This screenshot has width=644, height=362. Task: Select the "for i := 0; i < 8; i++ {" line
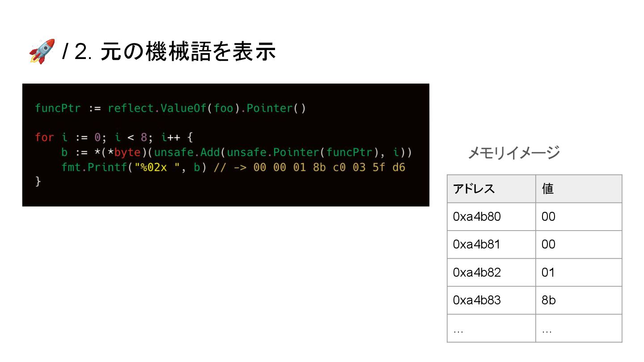[x=114, y=137]
